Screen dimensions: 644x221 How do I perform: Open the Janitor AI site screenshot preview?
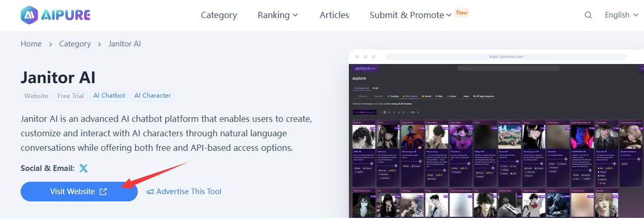click(x=496, y=134)
